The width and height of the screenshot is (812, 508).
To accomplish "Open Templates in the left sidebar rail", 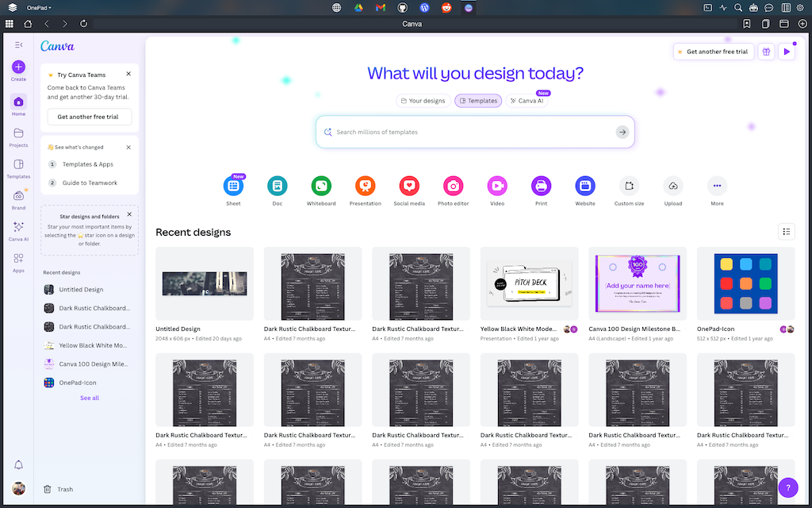I will 18,164.
